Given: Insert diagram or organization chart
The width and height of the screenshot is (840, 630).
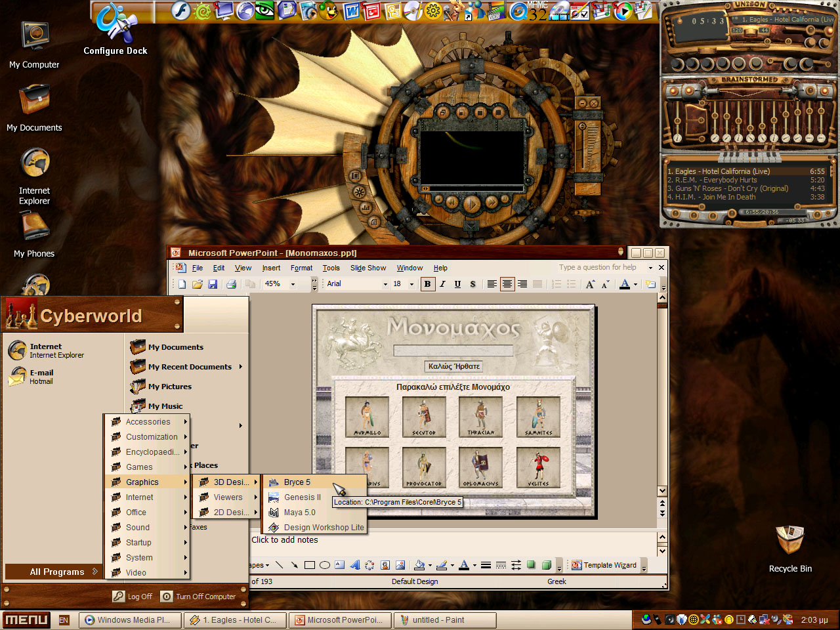Looking at the screenshot, I should click(370, 565).
